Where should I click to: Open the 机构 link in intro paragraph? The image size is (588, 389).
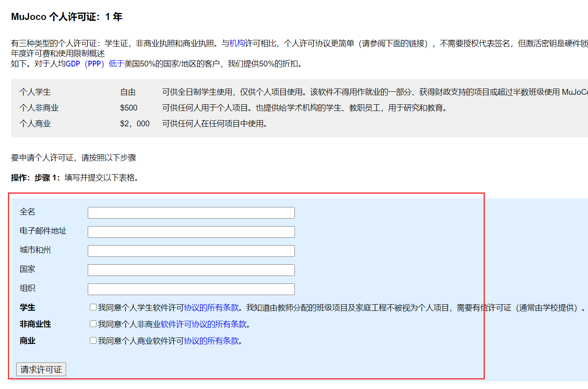click(x=237, y=43)
